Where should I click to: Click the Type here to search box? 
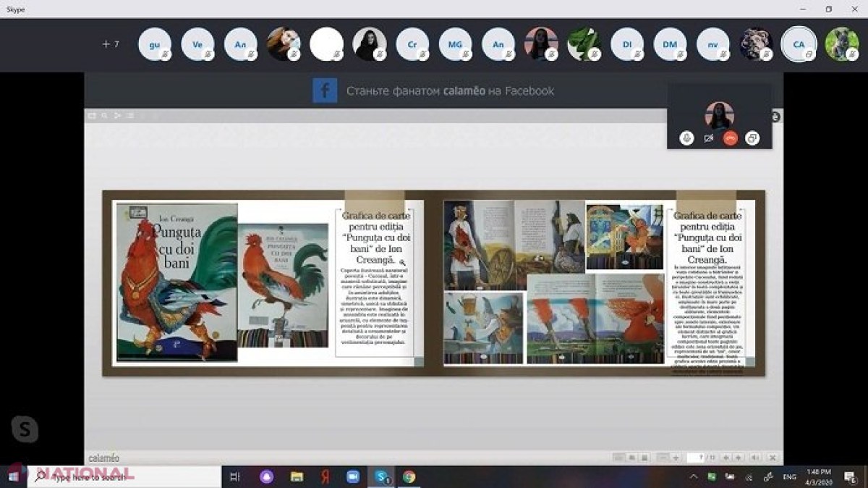click(125, 476)
